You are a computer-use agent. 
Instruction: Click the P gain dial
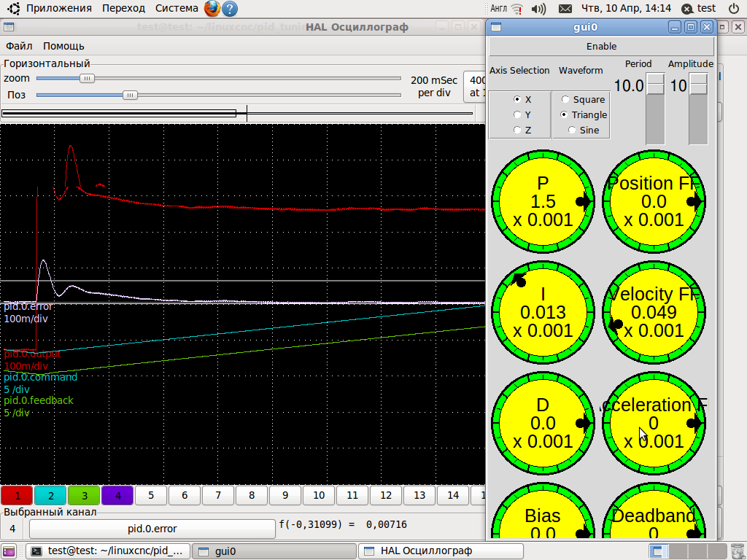click(x=543, y=201)
